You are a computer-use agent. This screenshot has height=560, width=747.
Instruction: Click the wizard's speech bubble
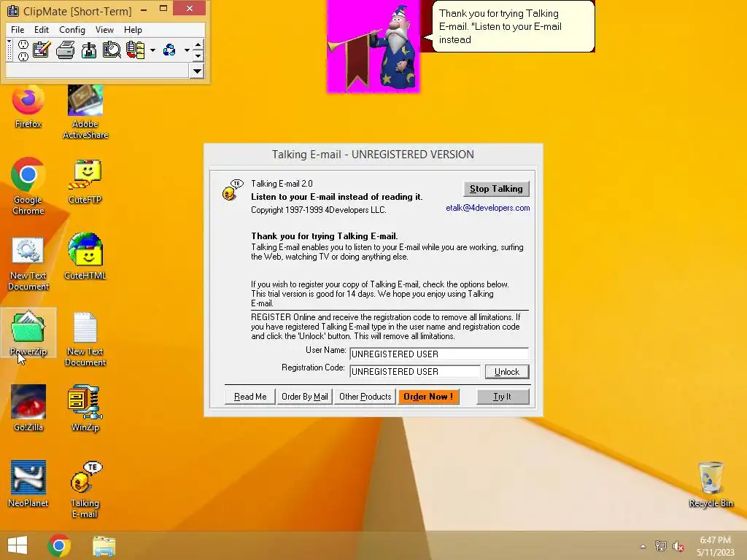click(513, 26)
